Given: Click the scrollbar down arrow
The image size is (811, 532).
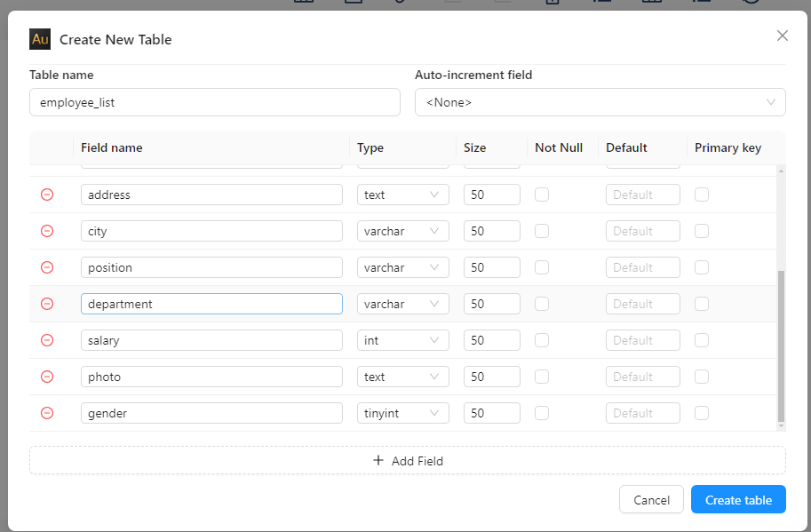Looking at the screenshot, I should coord(781,426).
